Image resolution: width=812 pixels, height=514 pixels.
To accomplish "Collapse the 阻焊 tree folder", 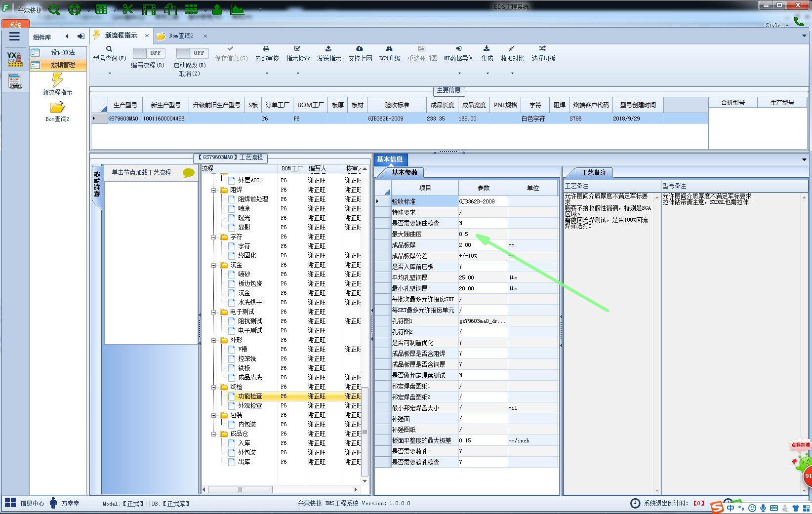I will [x=214, y=190].
